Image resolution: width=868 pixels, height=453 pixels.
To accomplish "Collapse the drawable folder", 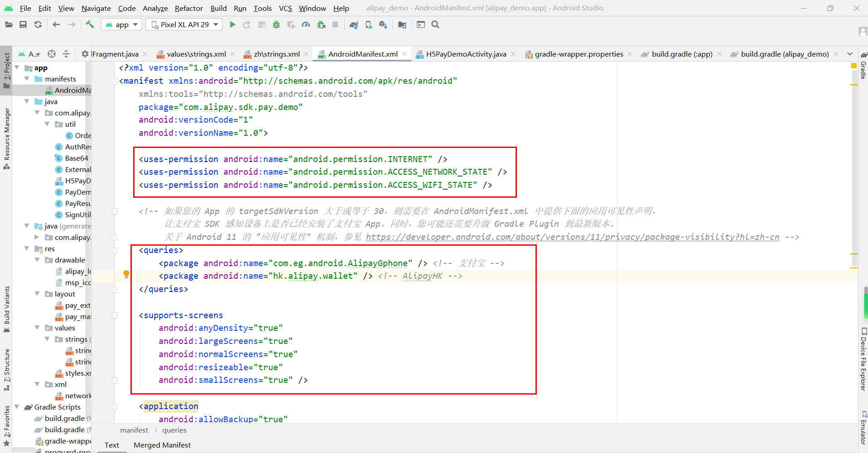I will (37, 260).
